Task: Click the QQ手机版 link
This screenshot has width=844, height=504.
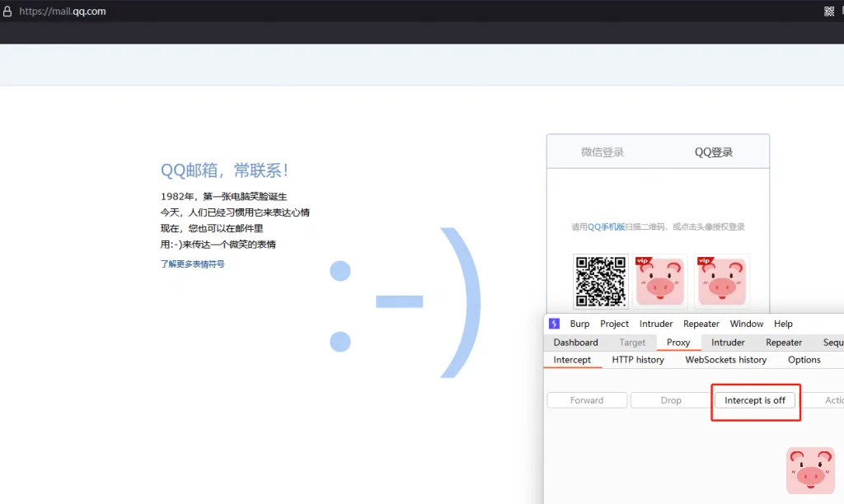Action: [606, 227]
